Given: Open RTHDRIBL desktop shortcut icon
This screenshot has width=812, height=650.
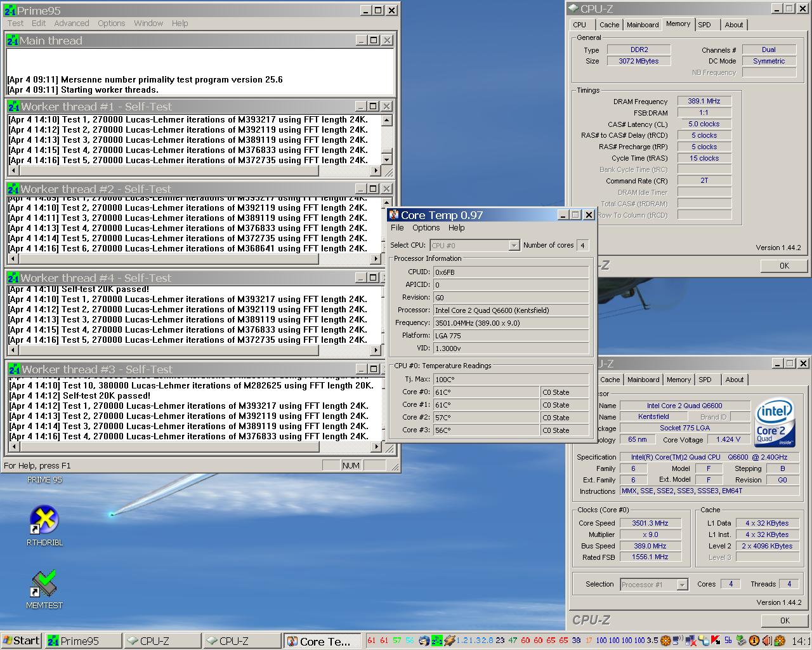Looking at the screenshot, I should pos(44,521).
